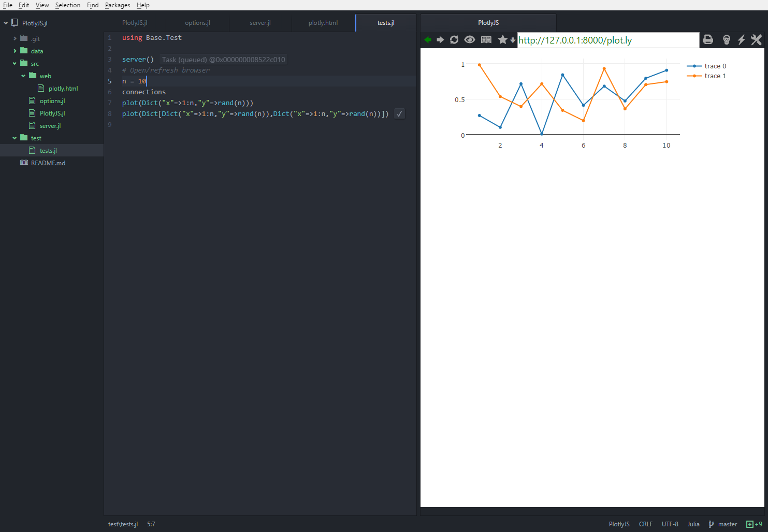The height and width of the screenshot is (532, 768).
Task: Open the Help menu
Action: tap(143, 5)
